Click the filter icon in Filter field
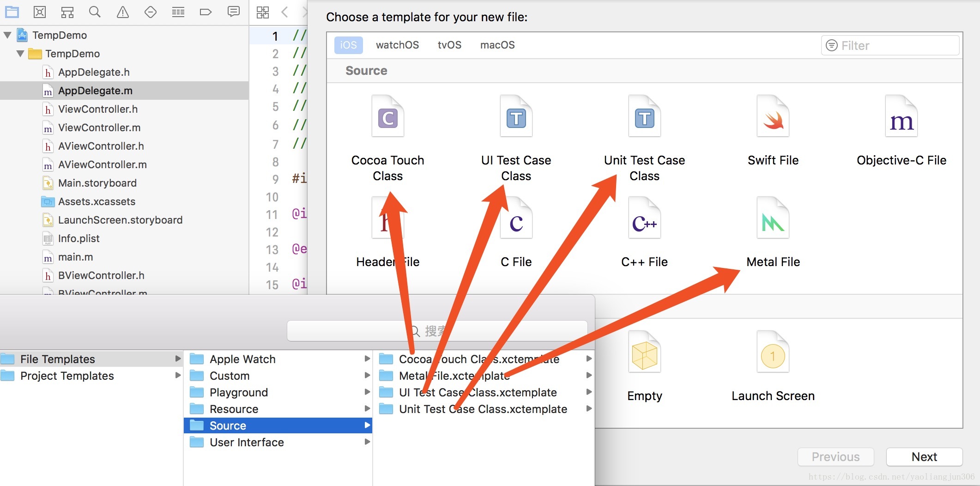Image resolution: width=980 pixels, height=486 pixels. (832, 45)
